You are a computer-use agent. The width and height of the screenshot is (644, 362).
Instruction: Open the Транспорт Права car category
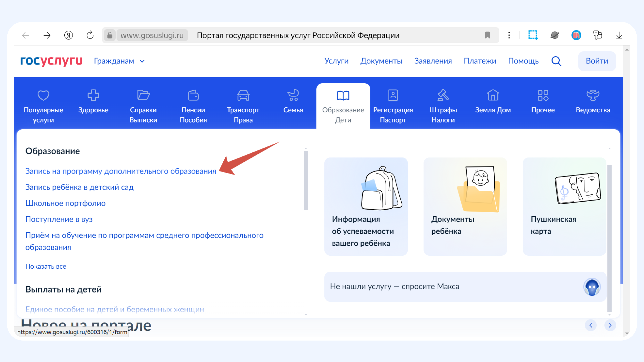(243, 106)
